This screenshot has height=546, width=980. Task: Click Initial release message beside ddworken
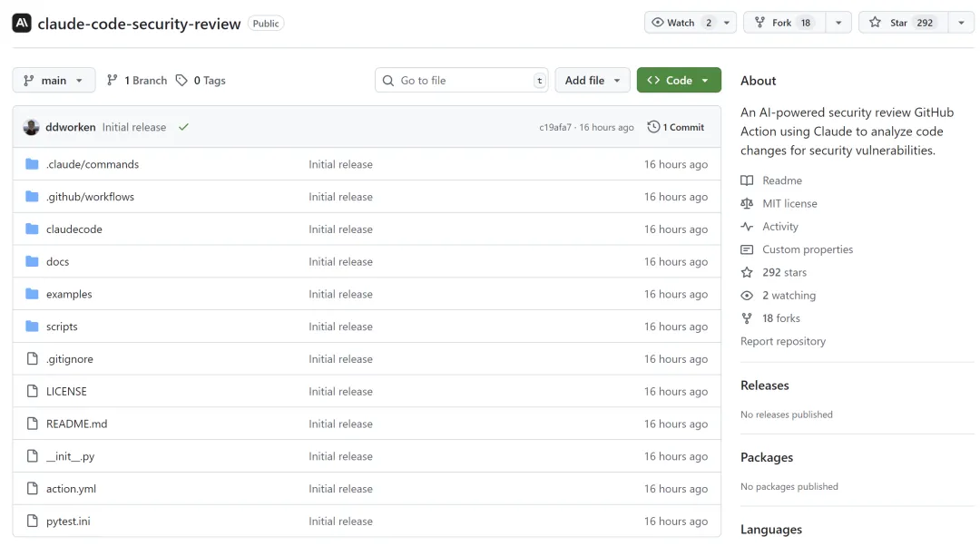[x=134, y=127]
